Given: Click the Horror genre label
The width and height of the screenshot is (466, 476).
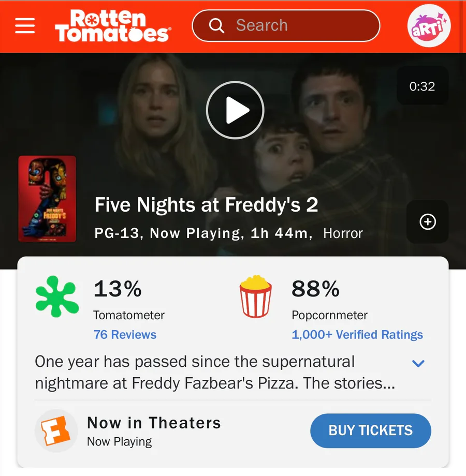Looking at the screenshot, I should pyautogui.click(x=343, y=233).
